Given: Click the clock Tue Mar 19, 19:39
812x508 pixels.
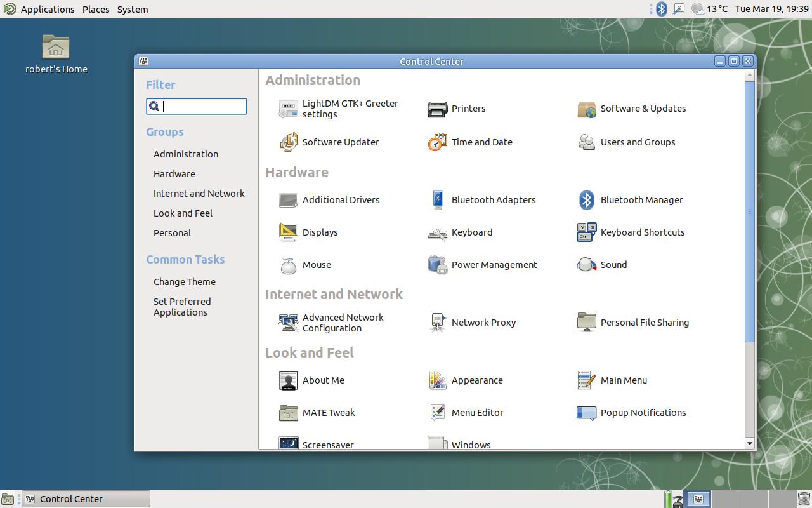Looking at the screenshot, I should (772, 9).
